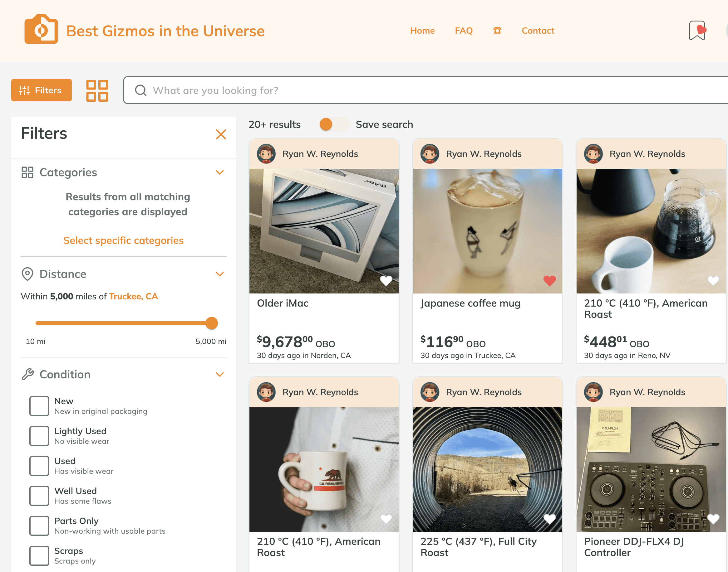Open the Contact page
This screenshot has width=728, height=572.
pyautogui.click(x=538, y=31)
